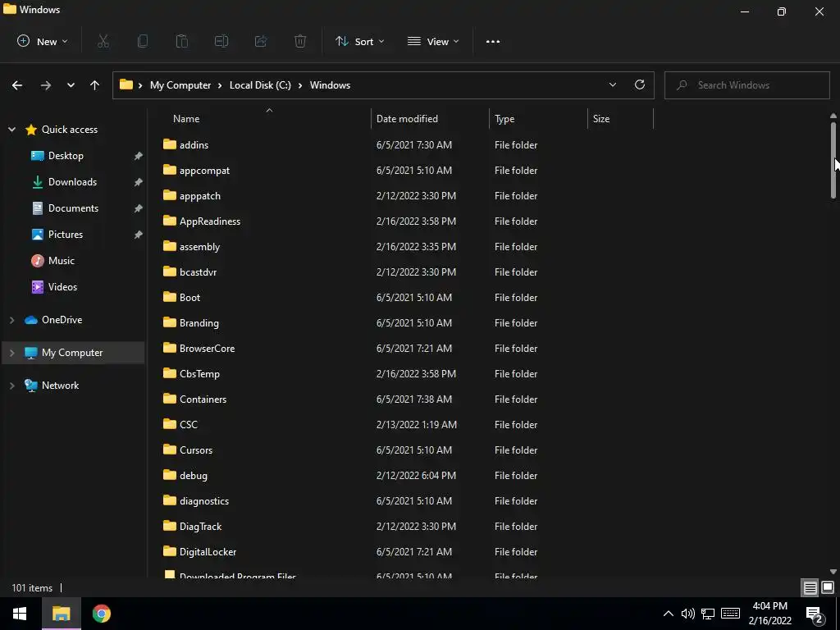Click the Search Windows input box
840x630 pixels.
point(746,85)
